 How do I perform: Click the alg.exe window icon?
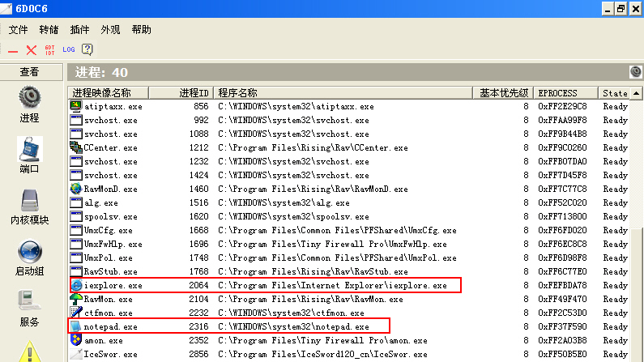pyautogui.click(x=75, y=202)
